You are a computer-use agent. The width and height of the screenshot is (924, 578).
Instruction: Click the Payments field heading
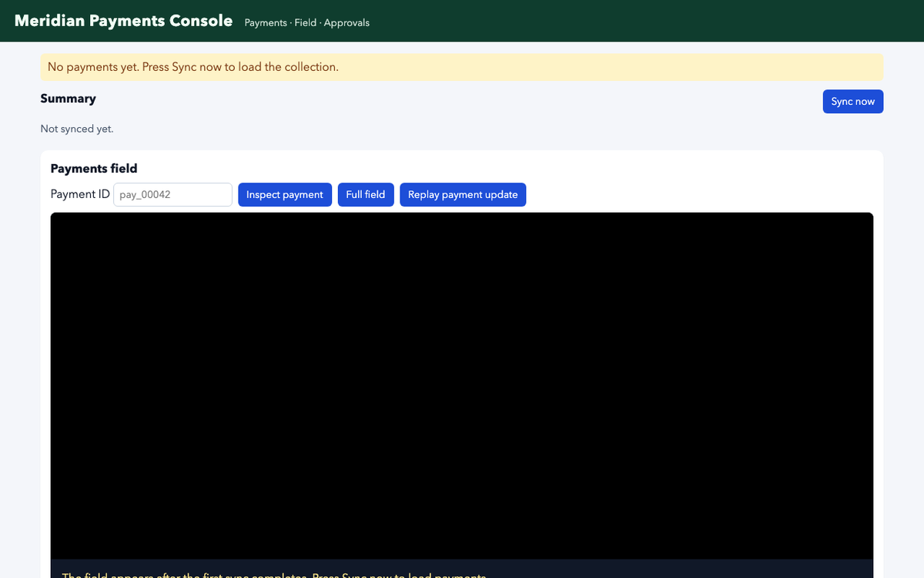click(94, 168)
